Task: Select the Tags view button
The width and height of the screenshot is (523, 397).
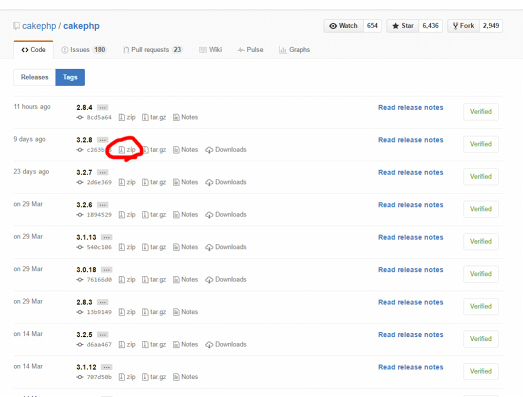Action: [70, 77]
